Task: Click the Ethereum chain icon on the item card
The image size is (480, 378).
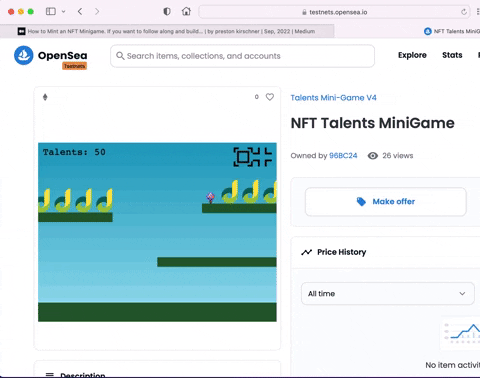Action: click(x=45, y=97)
